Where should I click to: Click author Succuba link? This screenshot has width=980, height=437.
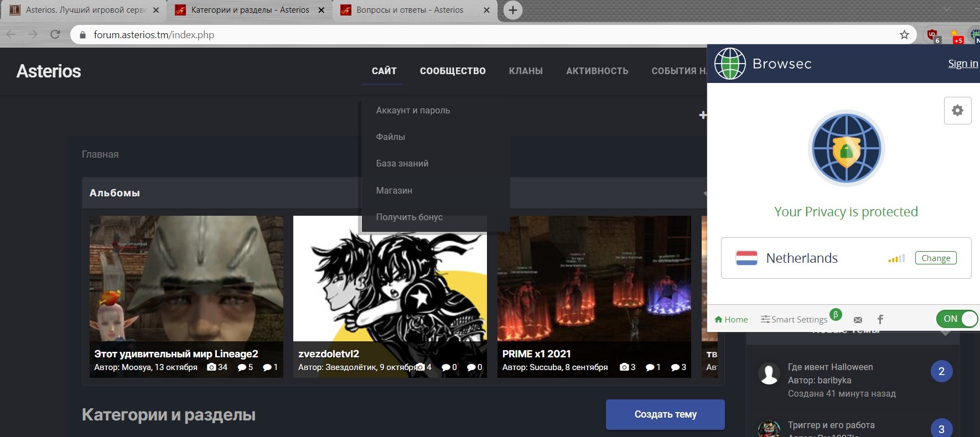click(545, 367)
